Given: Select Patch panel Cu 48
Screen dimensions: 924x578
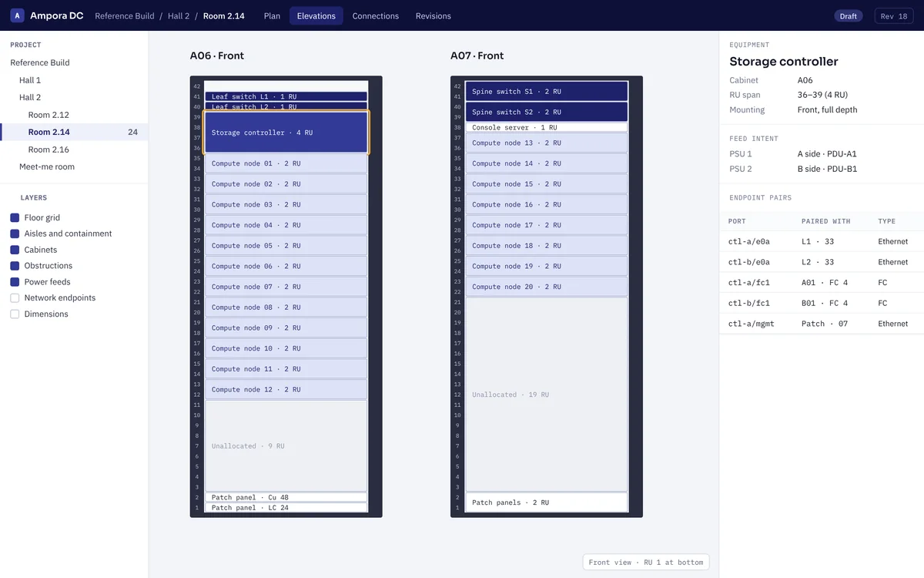Looking at the screenshot, I should tap(286, 497).
